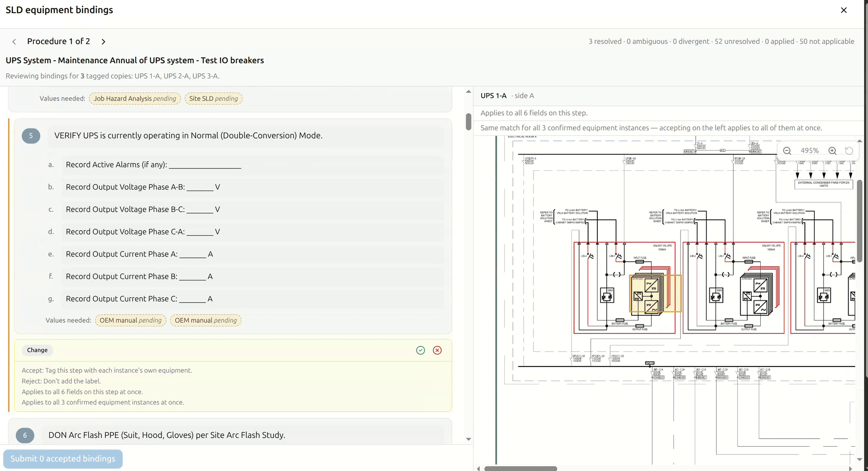Viewport: 868px width, 471px height.
Task: Accept the binding with the green checkmark
Action: [x=421, y=350]
